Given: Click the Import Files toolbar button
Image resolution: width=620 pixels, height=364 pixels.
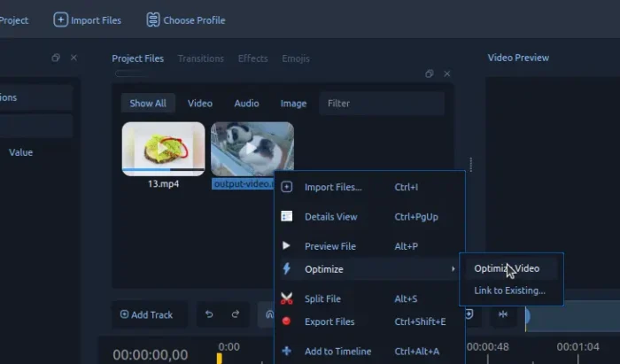Looking at the screenshot, I should (x=88, y=19).
